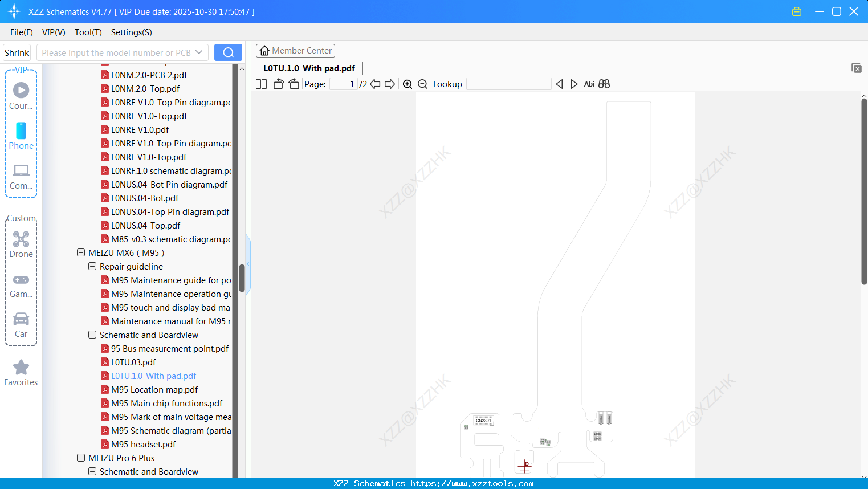Open the XZZ website link in status bar
Viewport: 868px width, 489px height.
(x=472, y=483)
